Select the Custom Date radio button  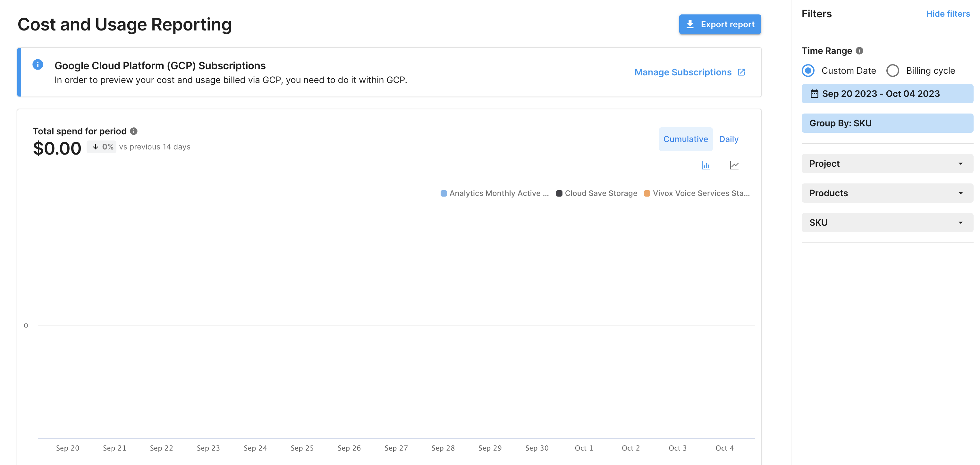tap(808, 71)
